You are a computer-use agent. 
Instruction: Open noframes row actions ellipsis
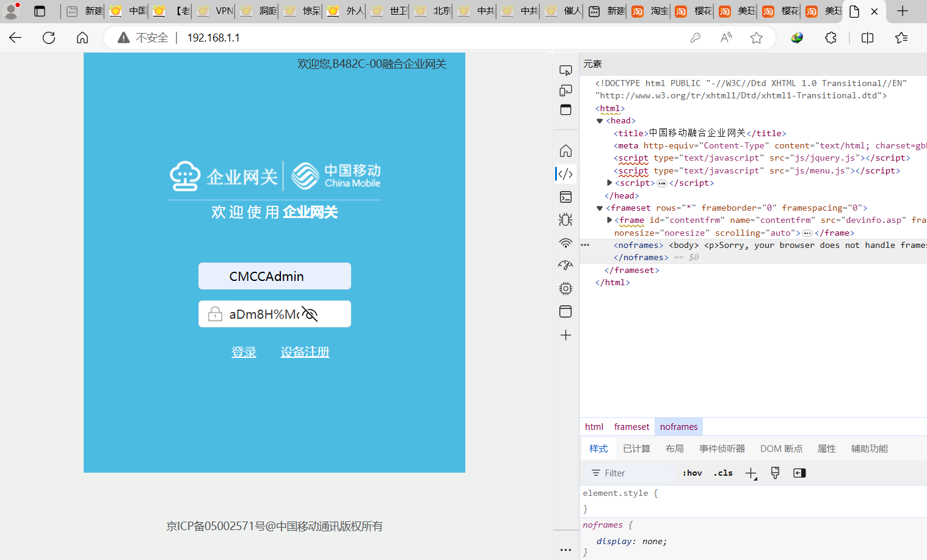tap(585, 245)
